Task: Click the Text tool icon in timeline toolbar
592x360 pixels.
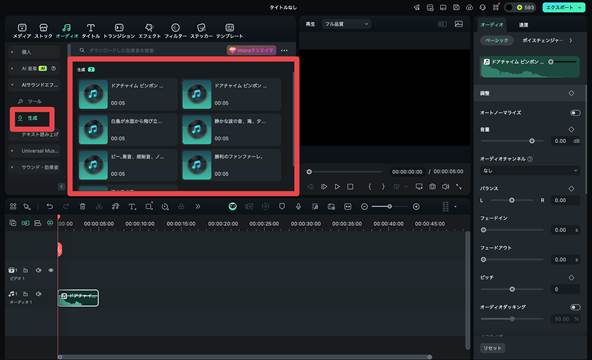Action: [x=132, y=206]
